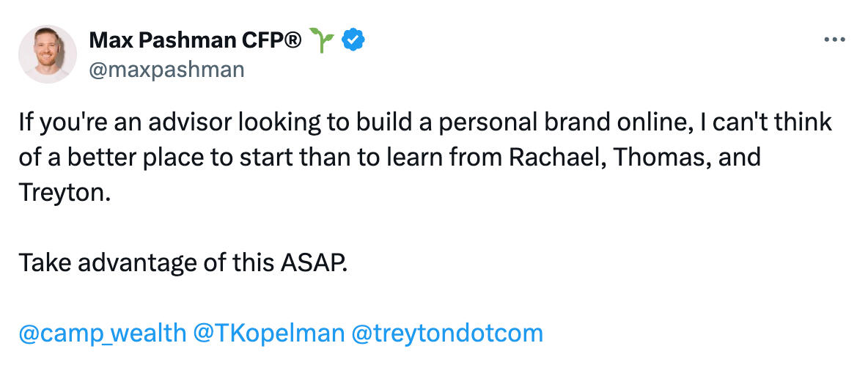Viewport: 868px width, 365px height.
Task: Click the CFP® credential in the name
Action: pyautogui.click(x=274, y=41)
